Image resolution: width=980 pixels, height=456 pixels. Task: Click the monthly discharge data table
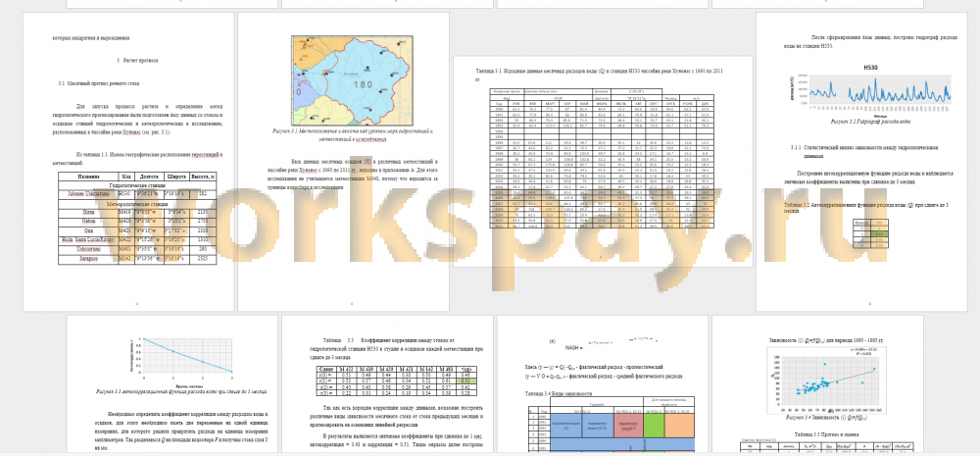[603, 160]
